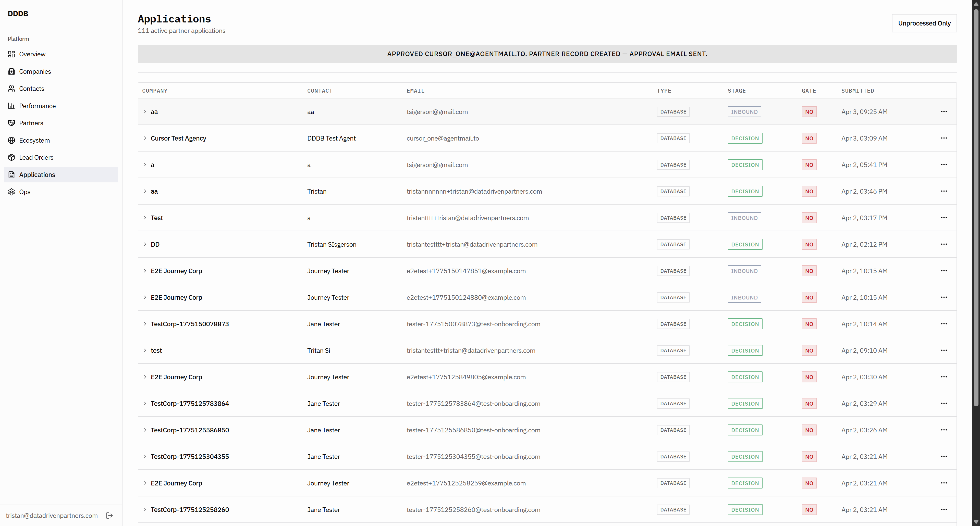
Task: Click the Contacts people icon
Action: pos(11,89)
